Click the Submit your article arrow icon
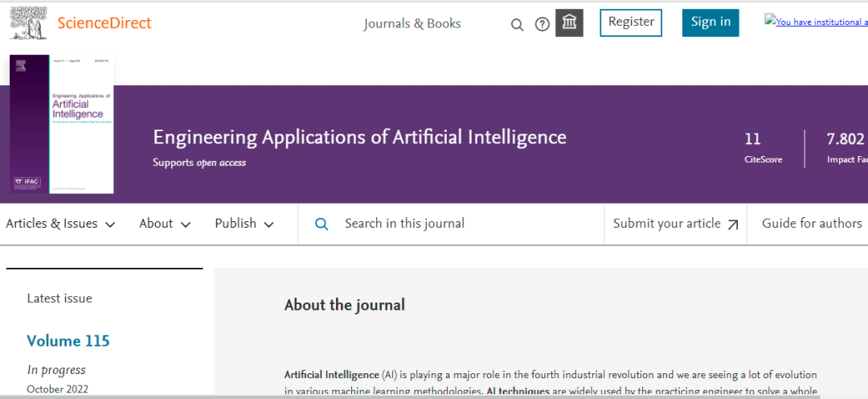 coord(732,224)
